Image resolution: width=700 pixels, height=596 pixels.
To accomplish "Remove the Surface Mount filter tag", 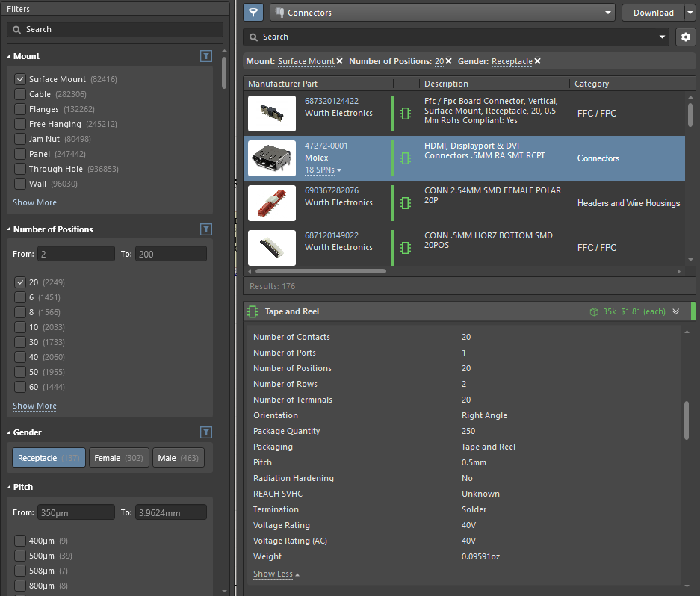I will tap(340, 61).
